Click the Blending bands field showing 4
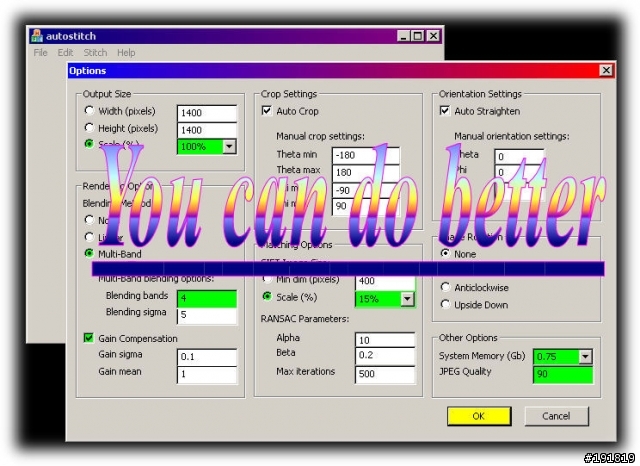This screenshot has width=640, height=466. (207, 299)
